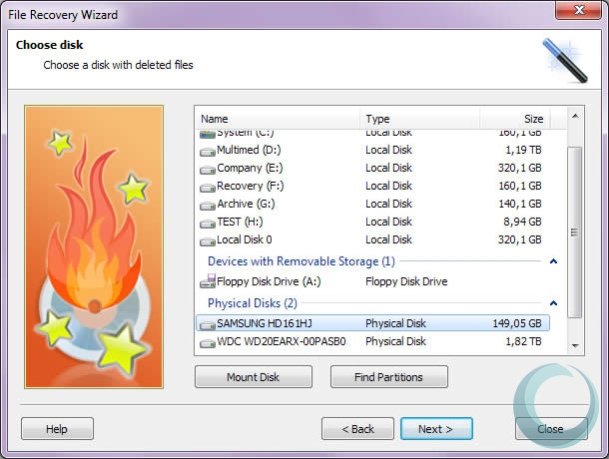The width and height of the screenshot is (609, 459).
Task: Select the TEST (H:) row
Action: click(373, 222)
